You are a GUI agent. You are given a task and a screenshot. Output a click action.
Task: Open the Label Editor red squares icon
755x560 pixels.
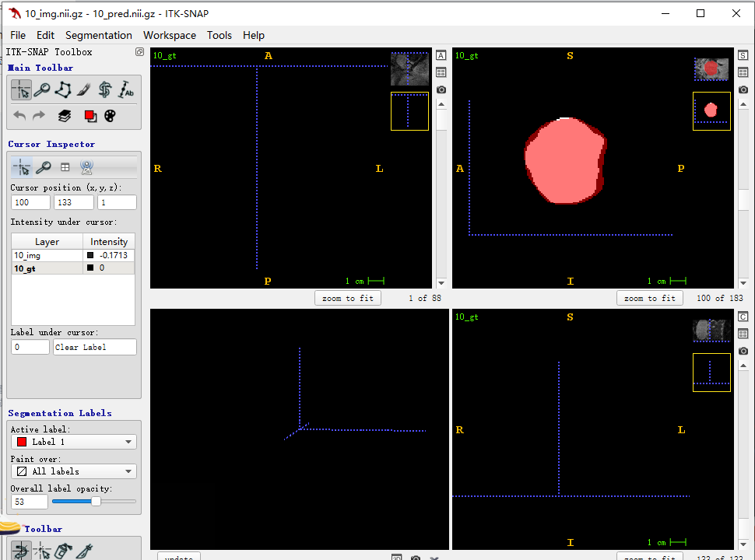[x=90, y=116]
